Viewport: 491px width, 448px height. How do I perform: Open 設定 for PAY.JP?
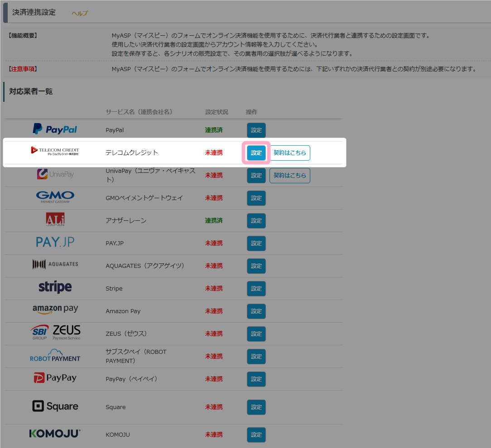click(x=256, y=243)
